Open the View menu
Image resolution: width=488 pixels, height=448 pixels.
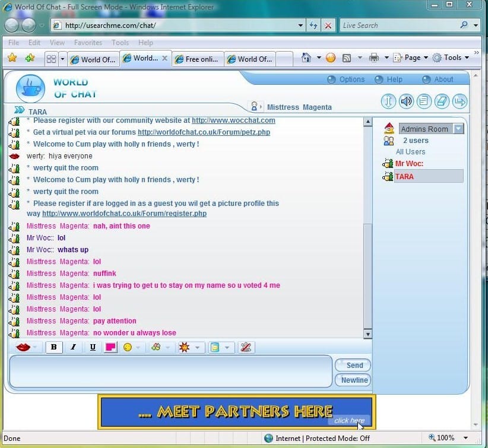(57, 43)
